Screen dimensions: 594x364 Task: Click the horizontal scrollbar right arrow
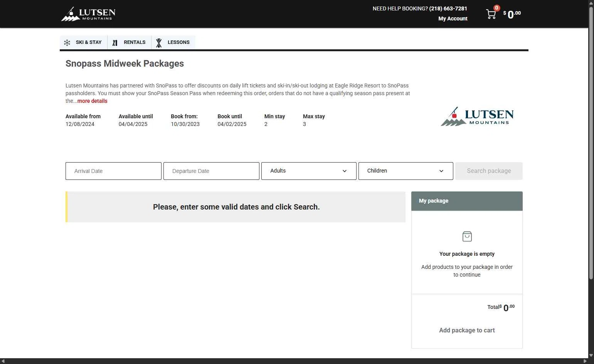point(586,361)
